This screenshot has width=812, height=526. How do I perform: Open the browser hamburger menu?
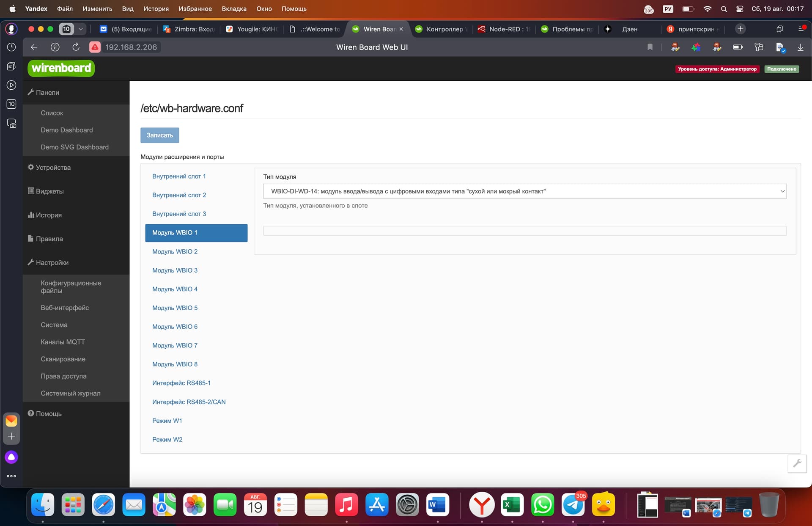point(801,29)
